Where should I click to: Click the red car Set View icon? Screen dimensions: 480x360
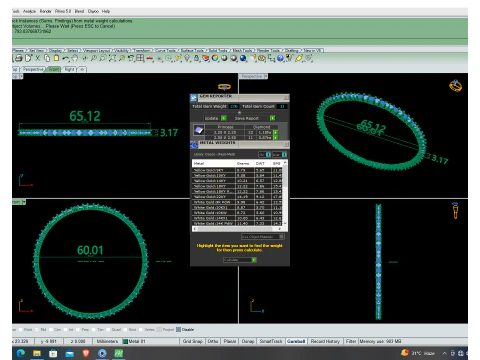(x=150, y=59)
